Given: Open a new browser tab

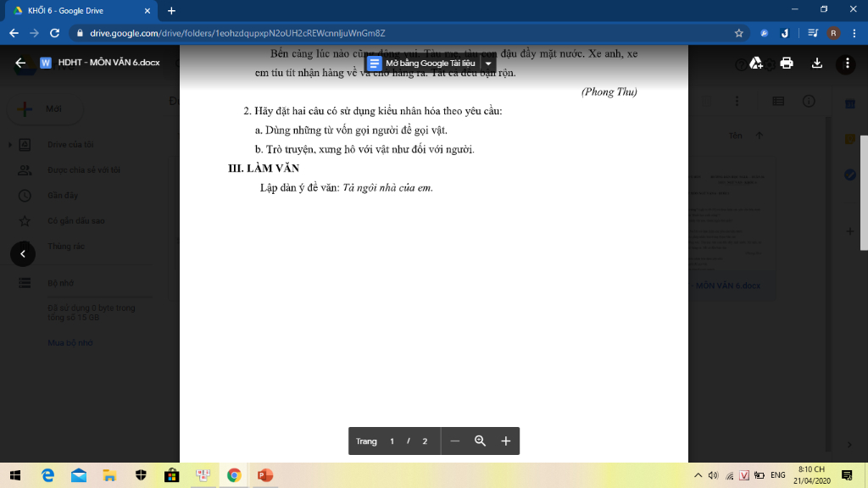Looking at the screenshot, I should [171, 10].
